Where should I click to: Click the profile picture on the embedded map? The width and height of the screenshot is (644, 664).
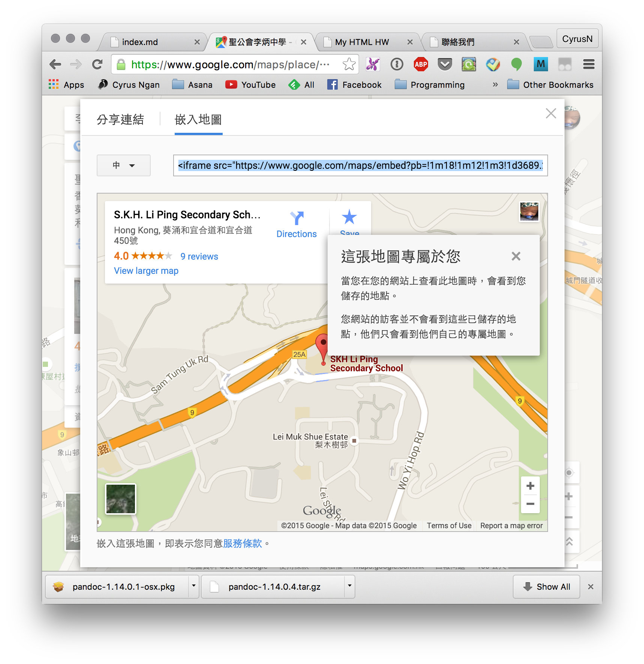[x=529, y=212]
